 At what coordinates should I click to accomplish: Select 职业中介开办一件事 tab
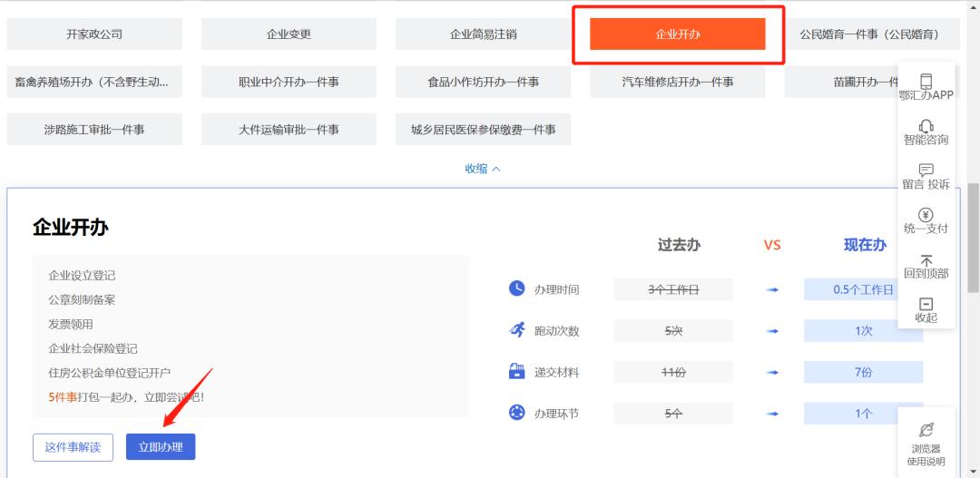(289, 82)
